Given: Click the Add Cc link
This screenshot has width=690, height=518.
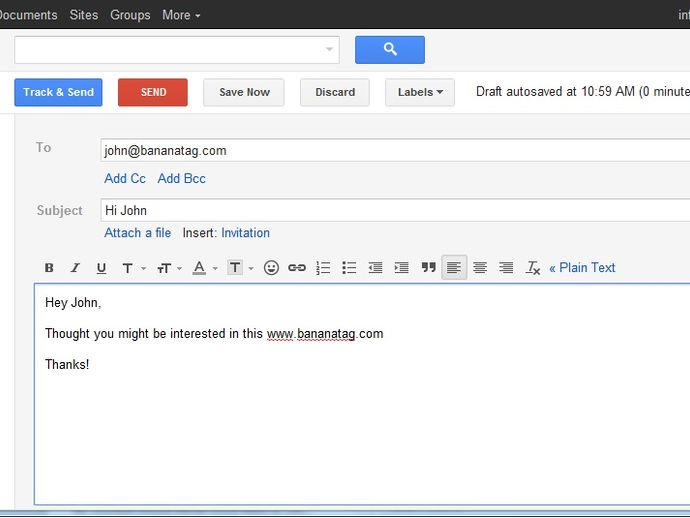Looking at the screenshot, I should coord(125,178).
